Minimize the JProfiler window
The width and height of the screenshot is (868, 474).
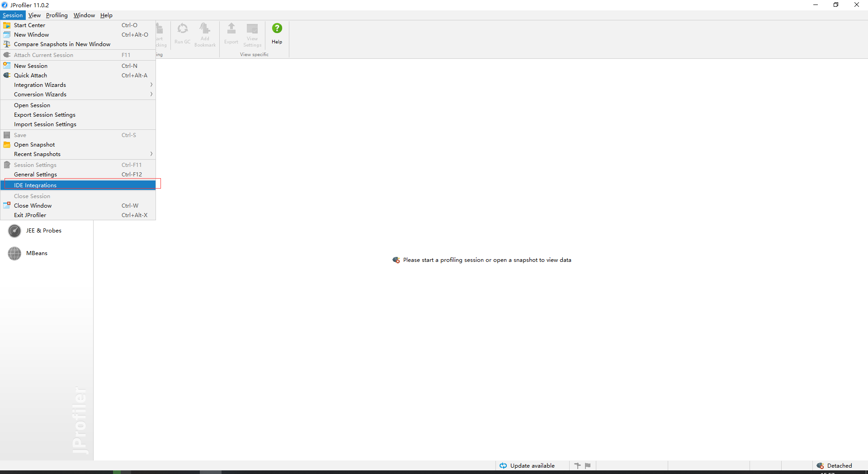click(x=816, y=5)
